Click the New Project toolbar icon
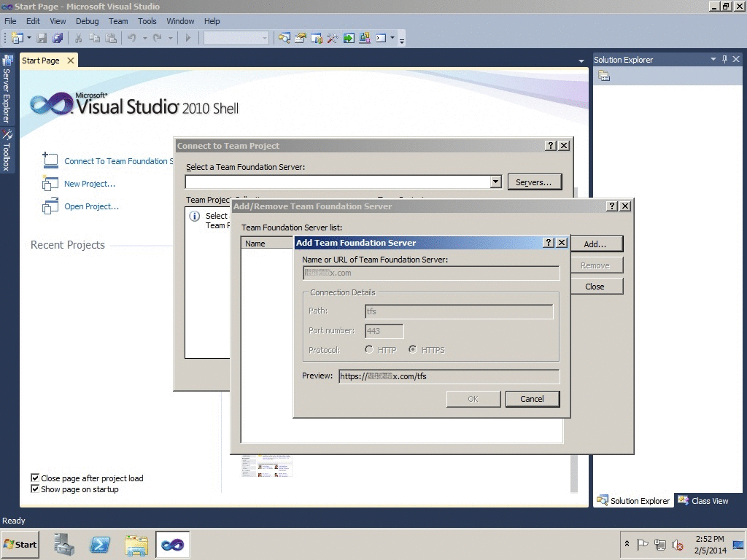 [18, 38]
